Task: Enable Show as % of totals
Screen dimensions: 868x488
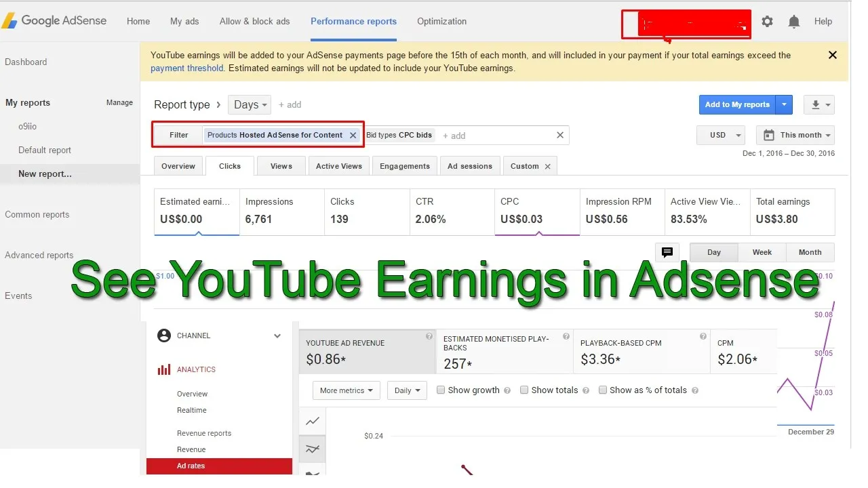Action: pos(603,390)
